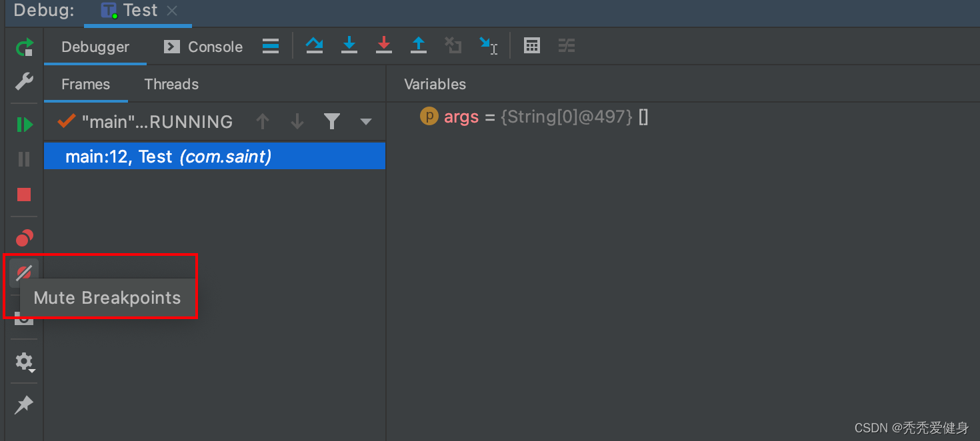Click the Step Out icon
The height and width of the screenshot is (441, 980).
coord(418,45)
